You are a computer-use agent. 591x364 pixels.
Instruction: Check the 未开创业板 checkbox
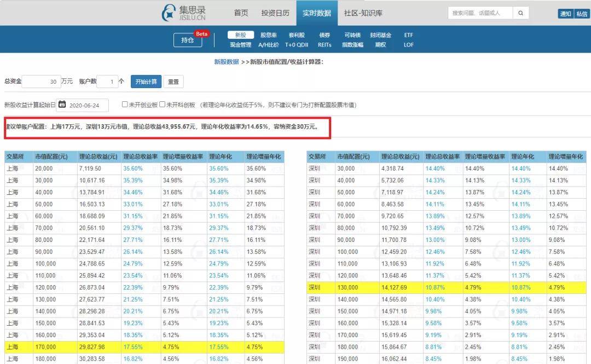coord(125,105)
